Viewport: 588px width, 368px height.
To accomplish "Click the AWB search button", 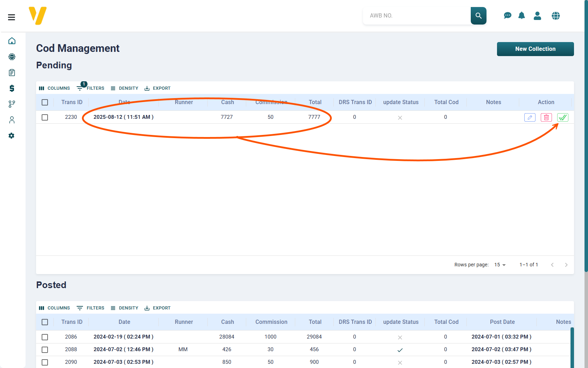I will point(478,16).
